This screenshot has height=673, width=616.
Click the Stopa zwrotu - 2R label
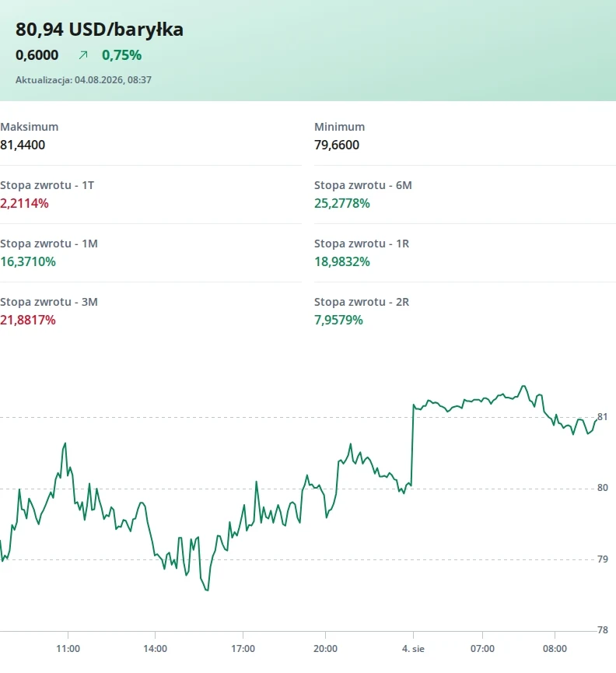pos(362,302)
